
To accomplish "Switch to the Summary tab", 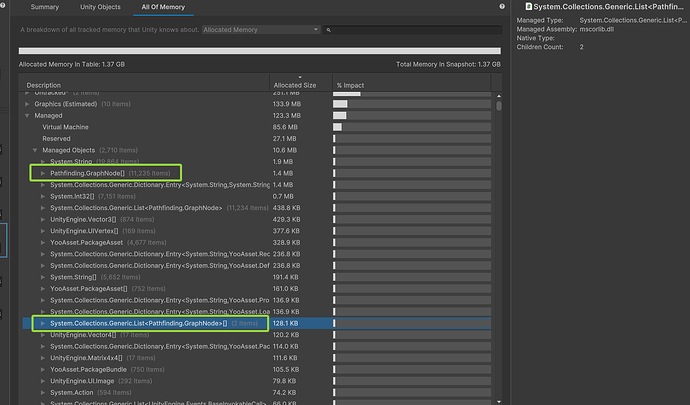I will pos(44,7).
